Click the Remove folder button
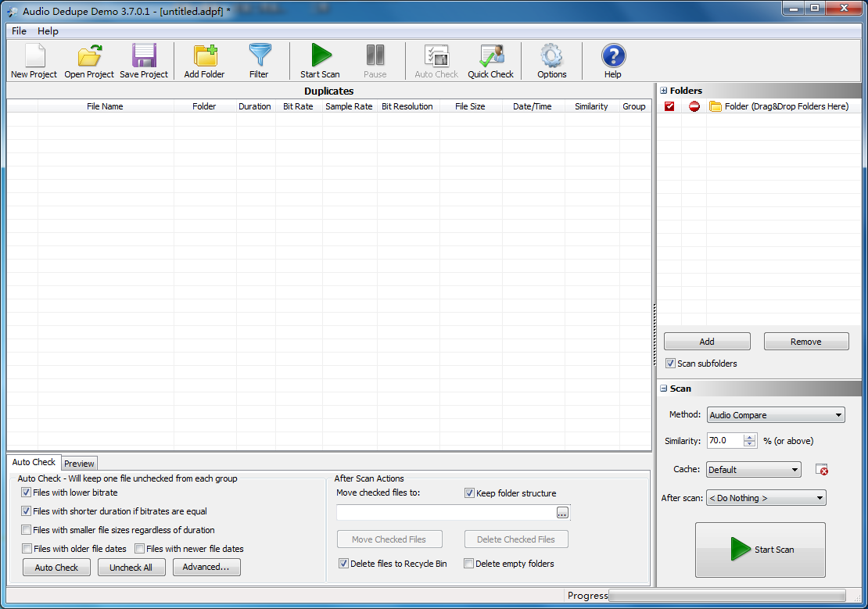Viewport: 868px width, 609px height. pyautogui.click(x=806, y=342)
